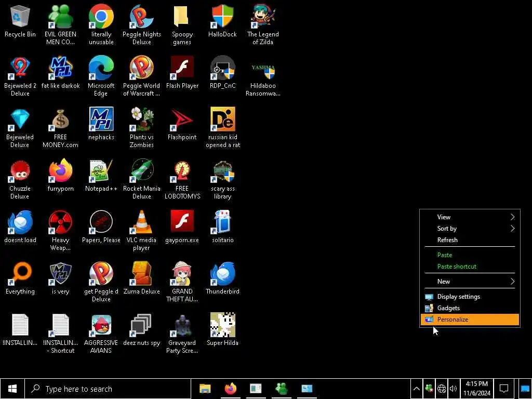Image resolution: width=532 pixels, height=399 pixels.
Task: Open AGGRESSIVE AVIANS red bird icon
Action: [x=101, y=334]
